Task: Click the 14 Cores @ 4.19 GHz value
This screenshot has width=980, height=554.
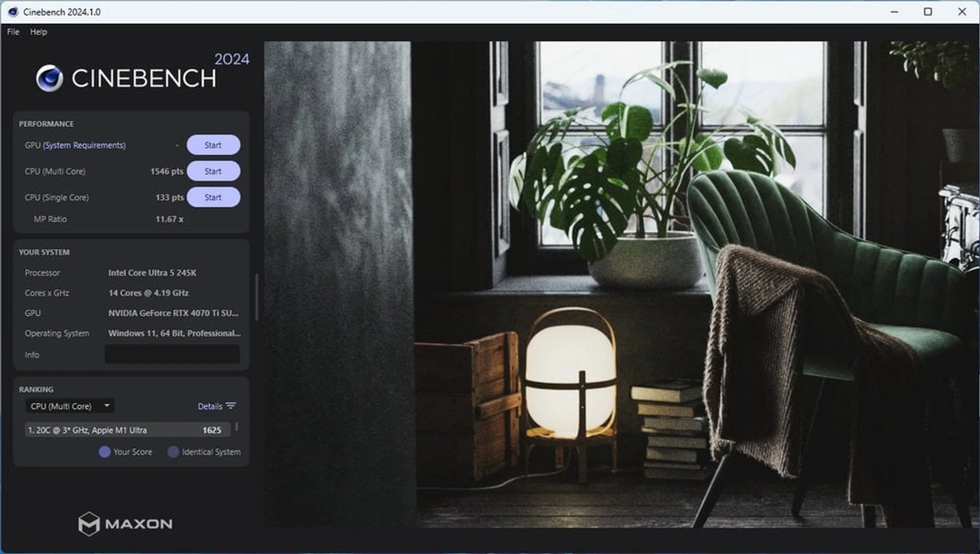Action: click(148, 293)
